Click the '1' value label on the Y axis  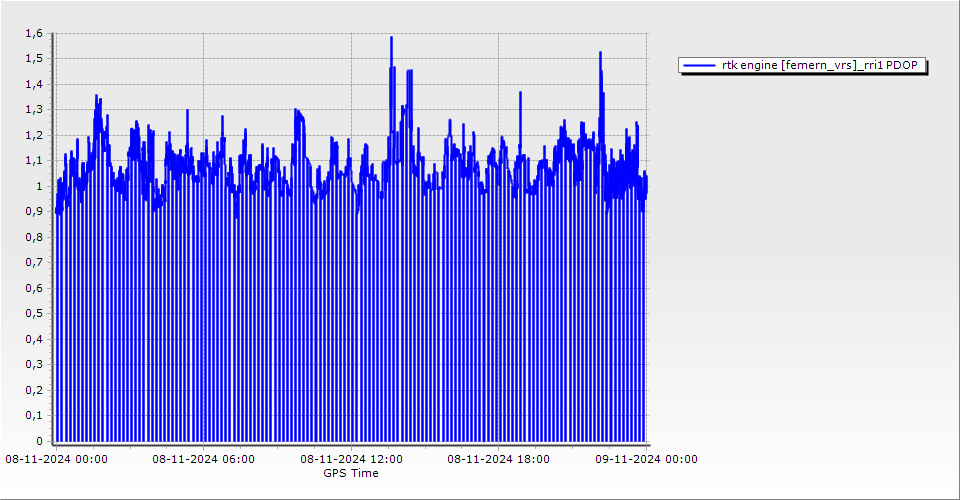coord(39,186)
